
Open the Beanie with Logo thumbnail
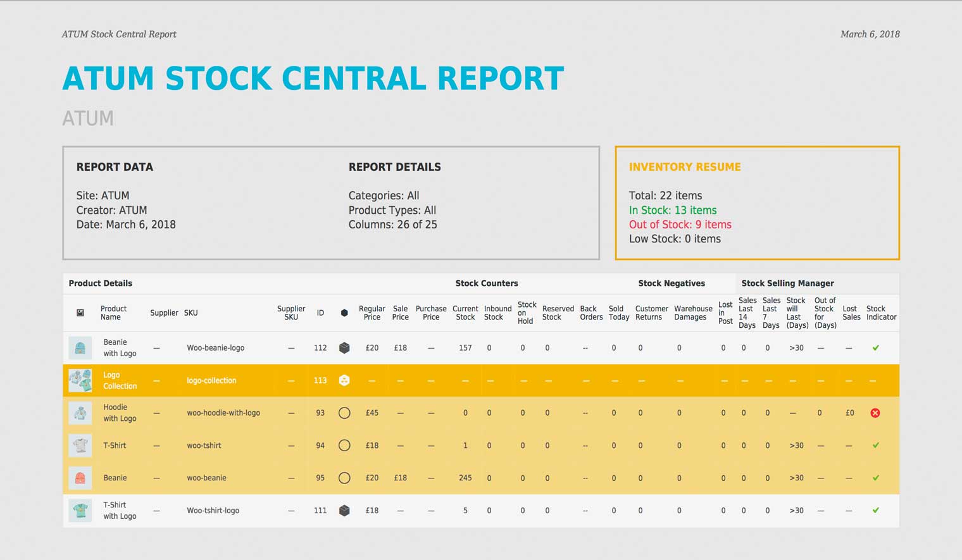click(x=80, y=348)
